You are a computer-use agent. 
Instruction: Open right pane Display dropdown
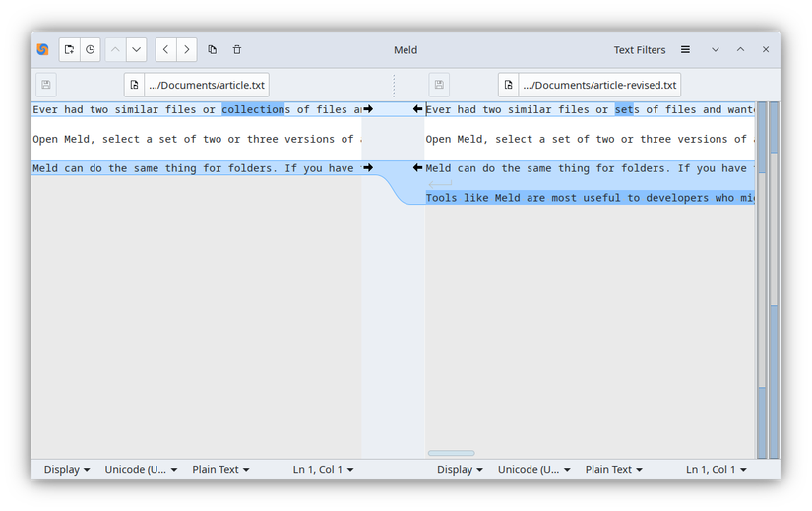[x=460, y=469]
